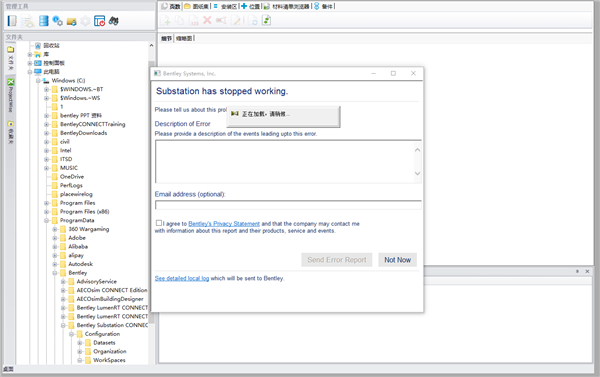Expand the BentleyCONNECTTraining folder node

tap(46, 124)
